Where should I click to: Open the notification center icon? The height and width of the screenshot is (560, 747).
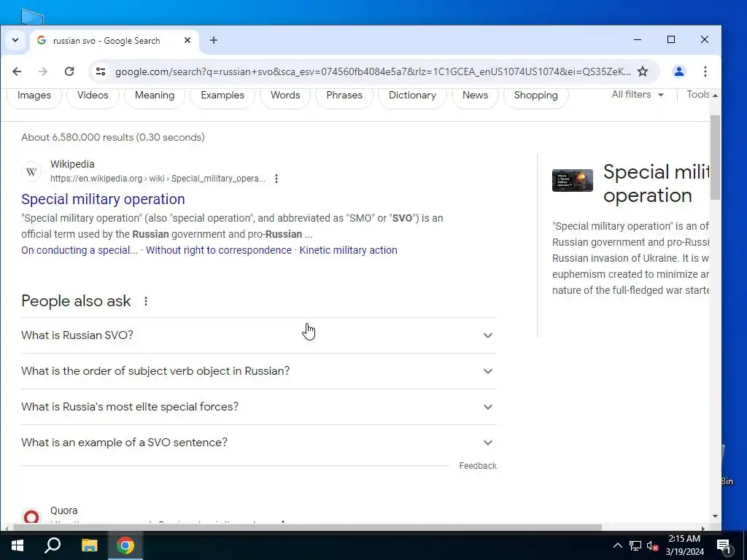click(724, 545)
